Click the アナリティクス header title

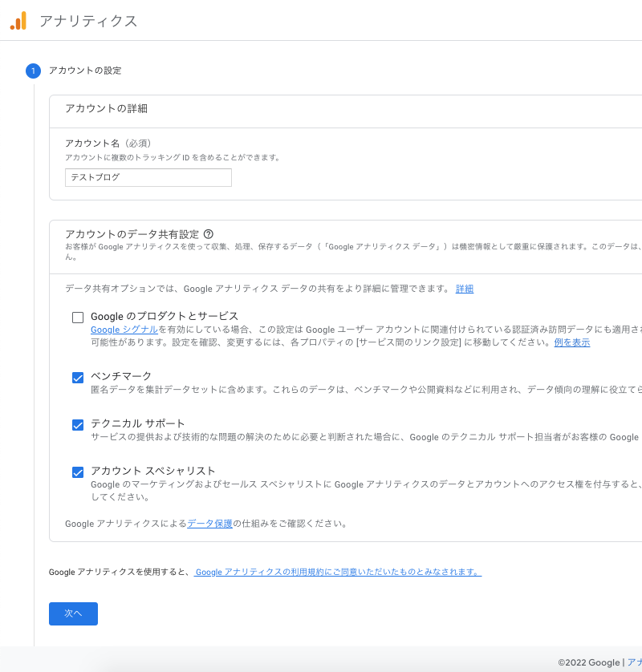coord(88,21)
